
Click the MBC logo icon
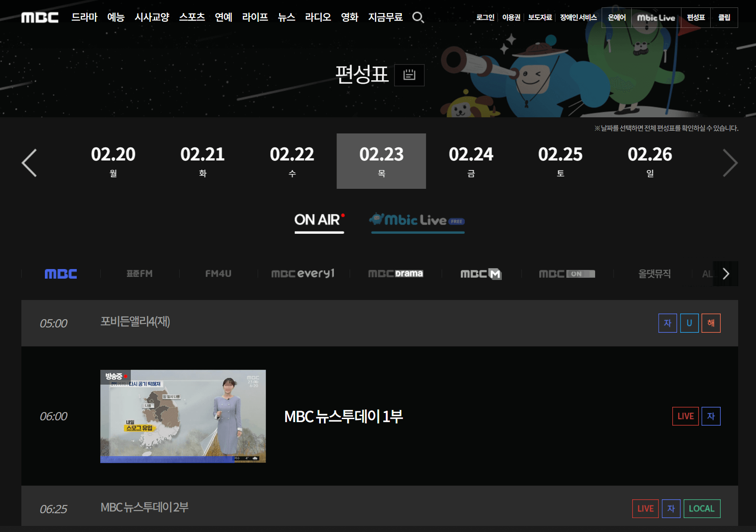click(x=40, y=17)
